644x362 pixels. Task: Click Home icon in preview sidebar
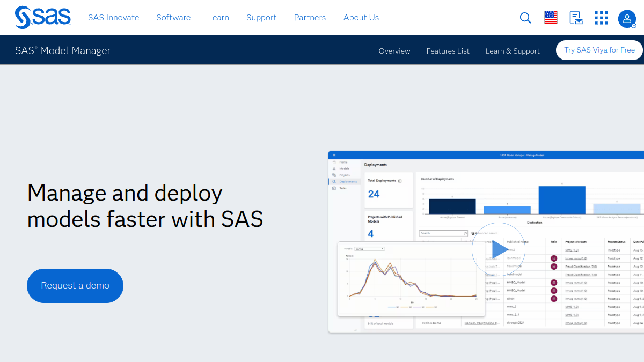[x=334, y=162]
